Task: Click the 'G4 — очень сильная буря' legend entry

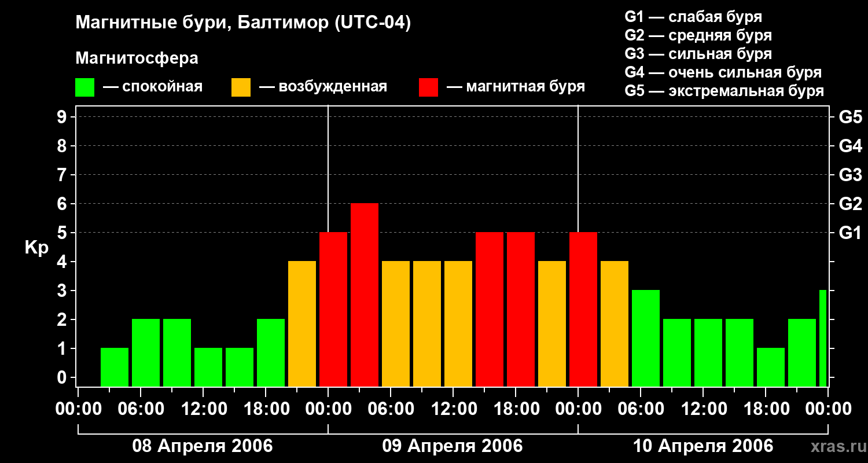Action: (x=723, y=72)
